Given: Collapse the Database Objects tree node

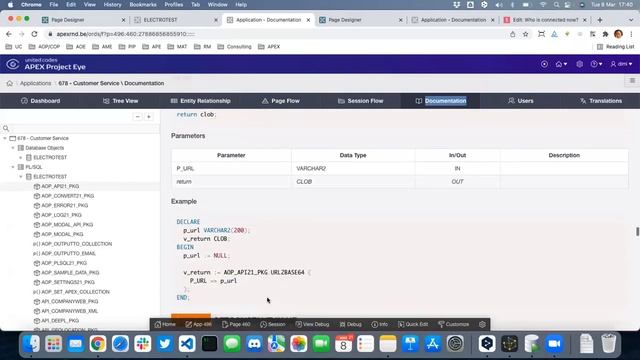Looking at the screenshot, I should (x=13, y=148).
